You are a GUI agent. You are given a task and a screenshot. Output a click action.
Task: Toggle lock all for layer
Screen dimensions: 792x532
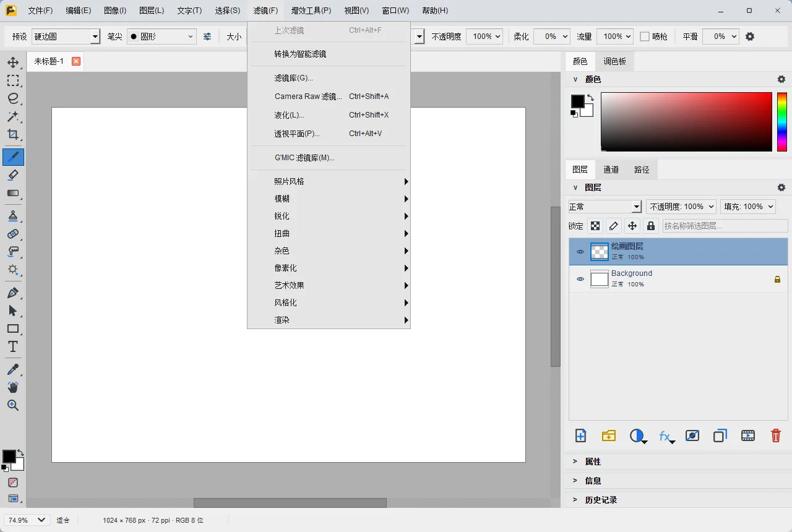point(651,226)
